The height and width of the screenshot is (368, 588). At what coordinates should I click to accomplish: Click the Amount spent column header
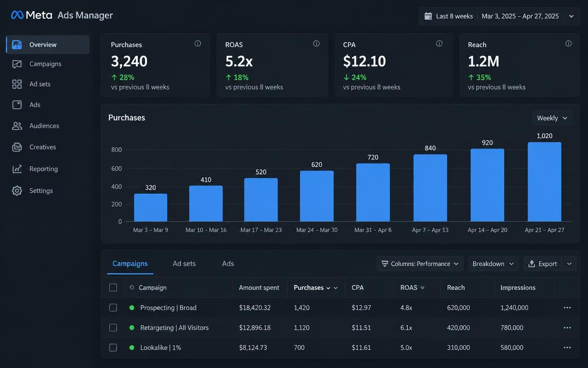[x=259, y=288]
